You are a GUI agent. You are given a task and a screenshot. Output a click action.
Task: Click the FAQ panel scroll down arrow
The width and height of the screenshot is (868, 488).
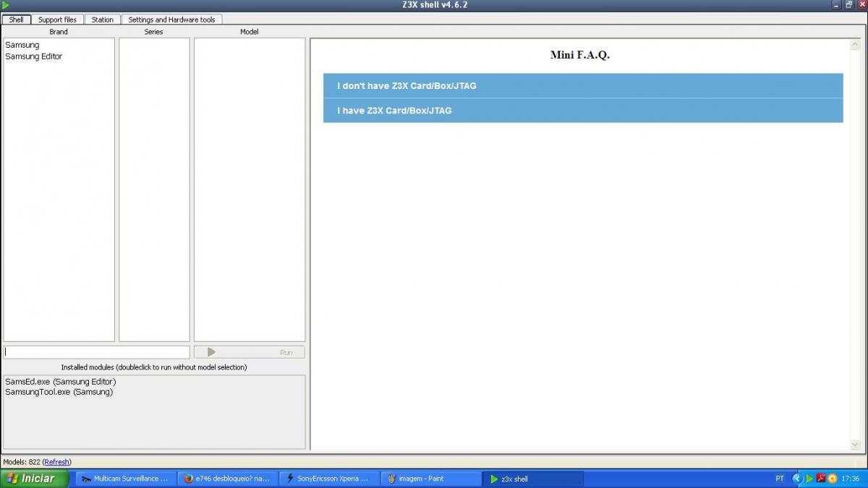tap(856, 444)
